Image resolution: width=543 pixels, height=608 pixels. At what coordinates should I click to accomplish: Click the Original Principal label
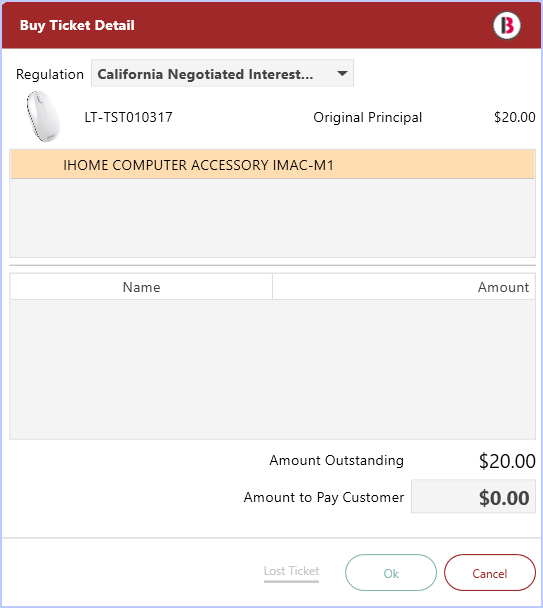[x=367, y=117]
